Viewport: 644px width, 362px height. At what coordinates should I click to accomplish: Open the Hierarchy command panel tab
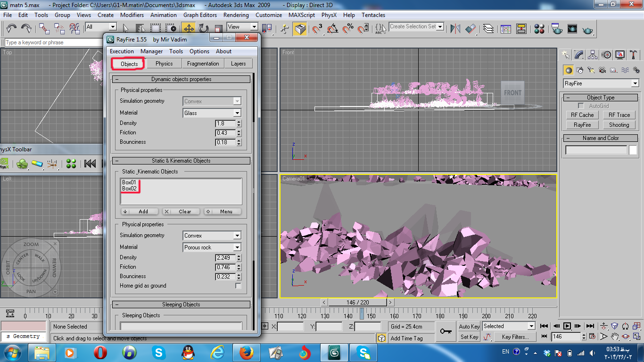593,55
